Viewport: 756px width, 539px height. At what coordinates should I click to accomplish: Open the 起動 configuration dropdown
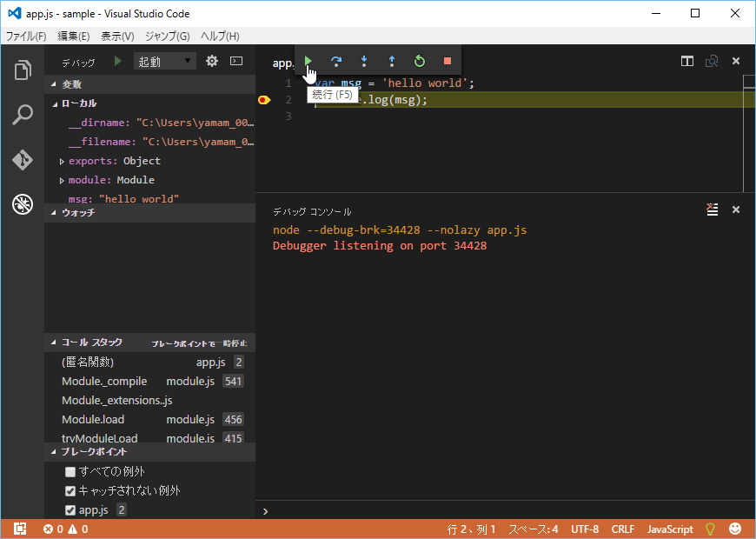click(x=165, y=62)
